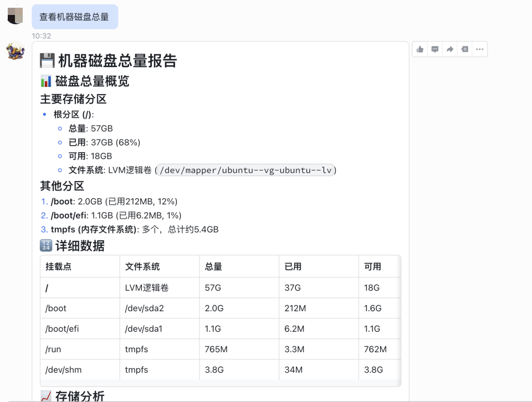Click the forward arrow icon
Screen dimensions: 532x402
(x=450, y=49)
